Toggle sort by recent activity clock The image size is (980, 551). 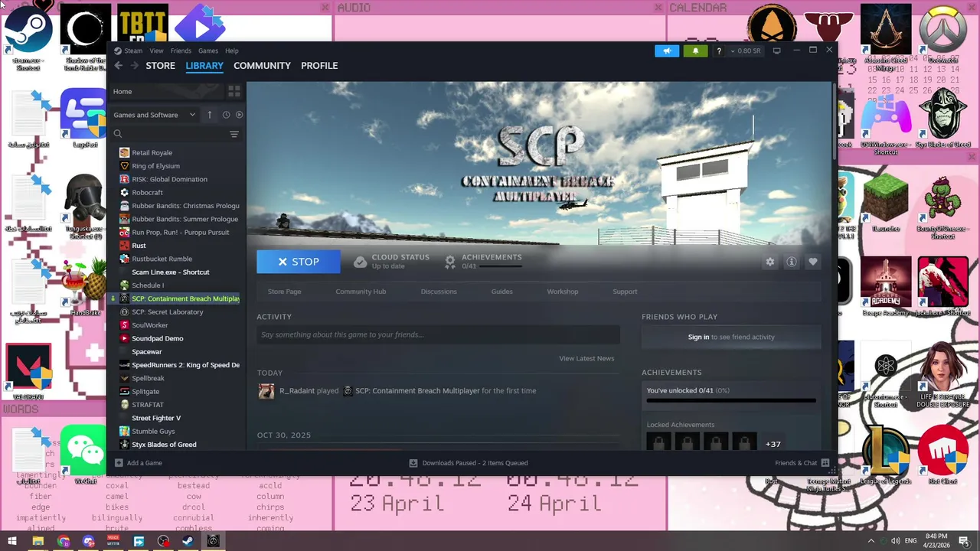(x=226, y=115)
